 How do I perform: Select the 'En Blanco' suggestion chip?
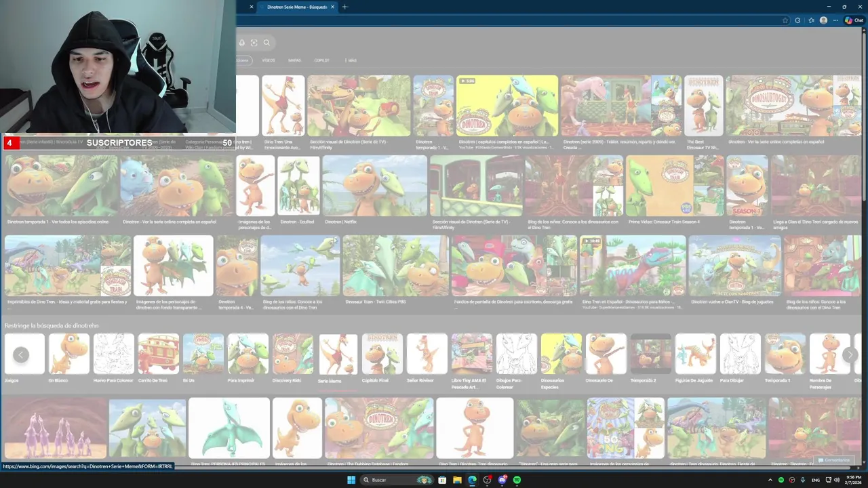click(68, 358)
